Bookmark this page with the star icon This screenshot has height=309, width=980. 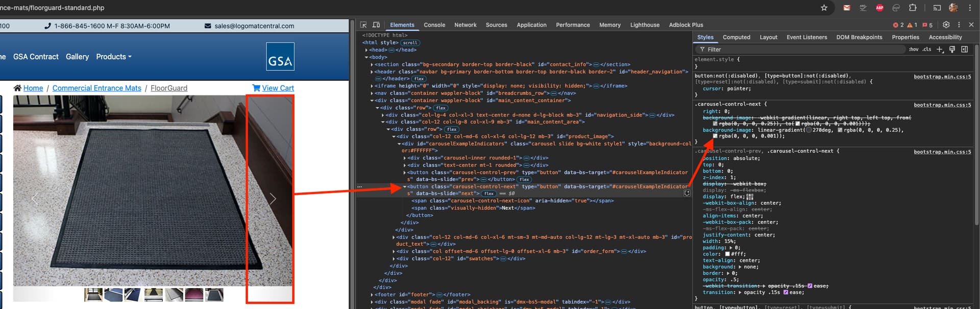point(824,8)
